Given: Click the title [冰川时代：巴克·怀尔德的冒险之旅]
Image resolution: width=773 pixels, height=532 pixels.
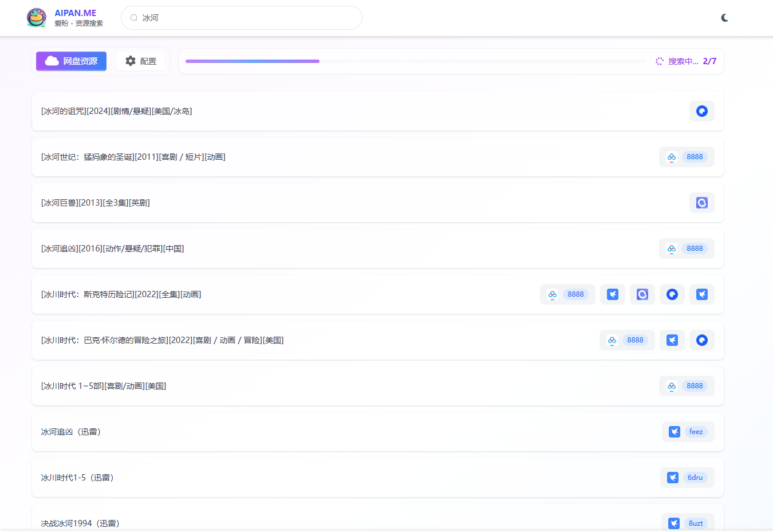Looking at the screenshot, I should [x=163, y=340].
